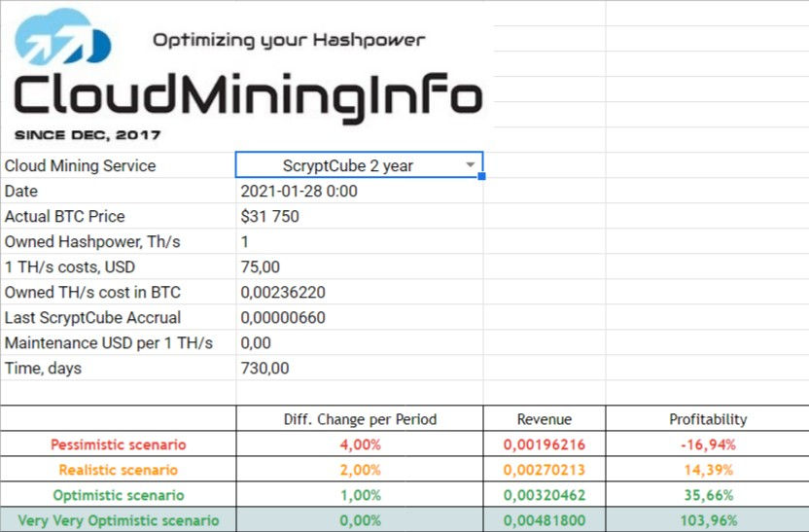Click the 'Diff. Change per Period' header

tap(360, 419)
